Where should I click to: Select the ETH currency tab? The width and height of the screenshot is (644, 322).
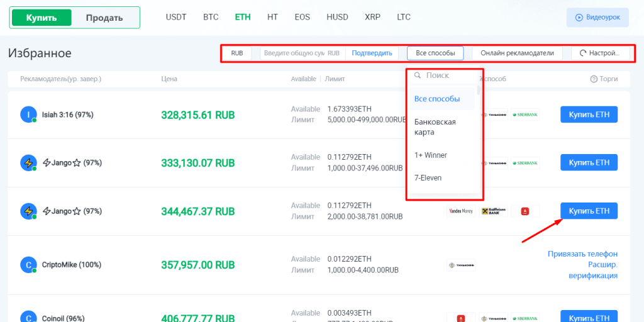tap(243, 17)
